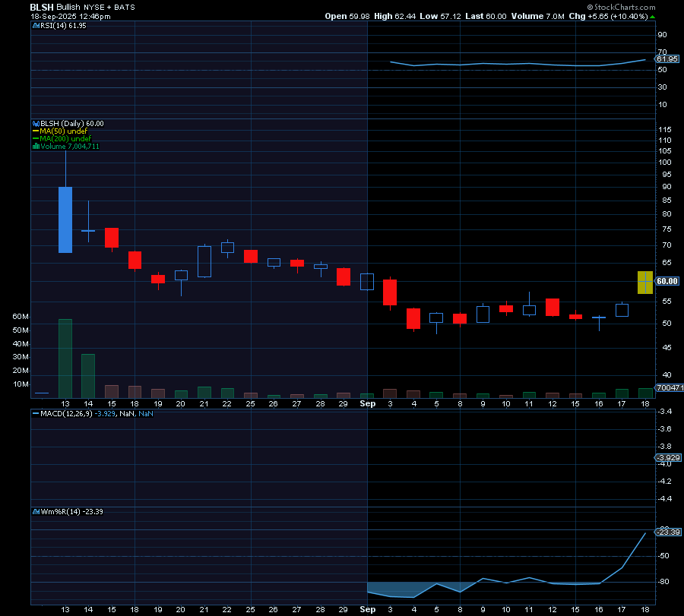Click the Williams %R peak icon
This screenshot has width=684, height=616.
click(x=644, y=535)
